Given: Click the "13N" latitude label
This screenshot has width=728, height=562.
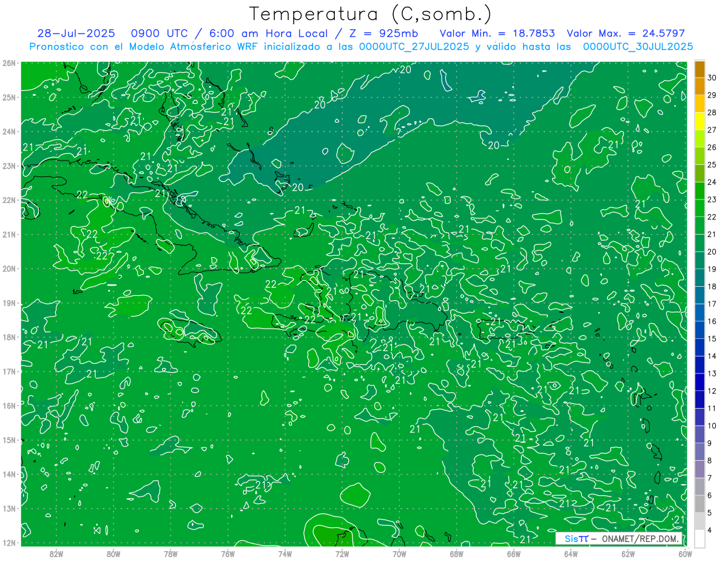Looking at the screenshot, I should click(x=9, y=508).
